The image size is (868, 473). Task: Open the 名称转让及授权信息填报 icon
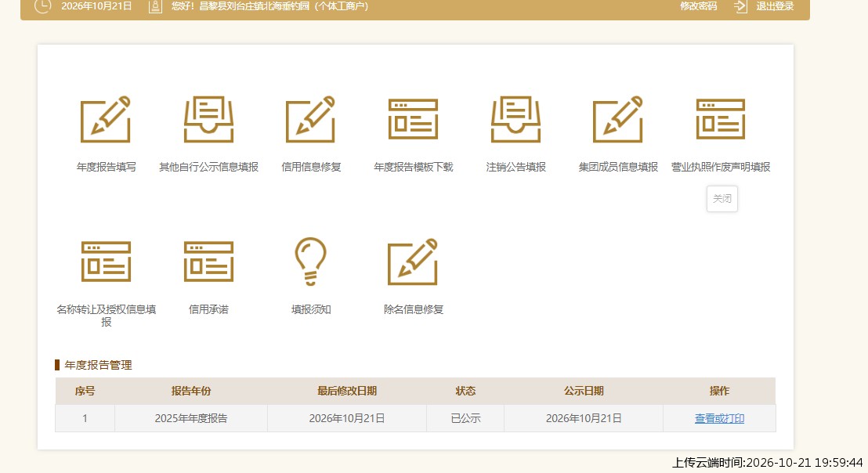106,261
